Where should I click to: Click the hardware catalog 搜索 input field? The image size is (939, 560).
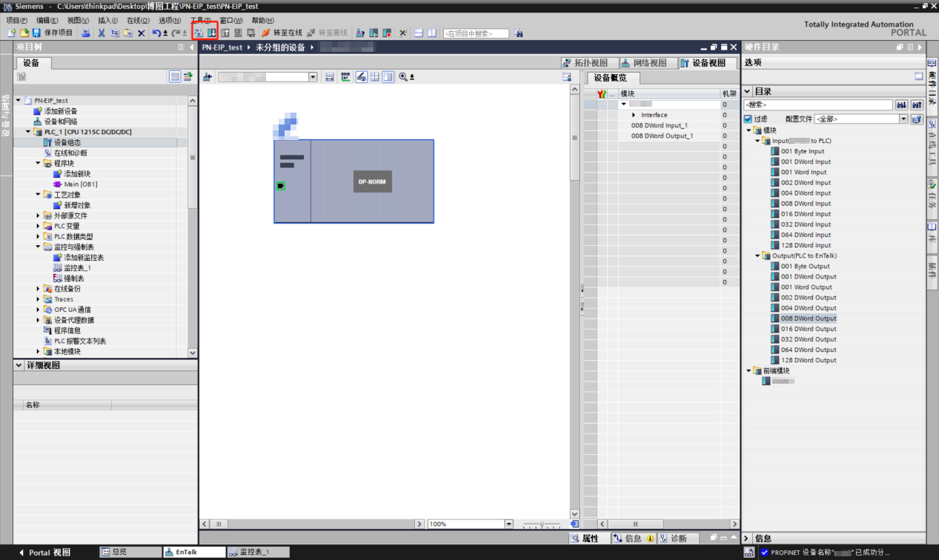pyautogui.click(x=818, y=105)
